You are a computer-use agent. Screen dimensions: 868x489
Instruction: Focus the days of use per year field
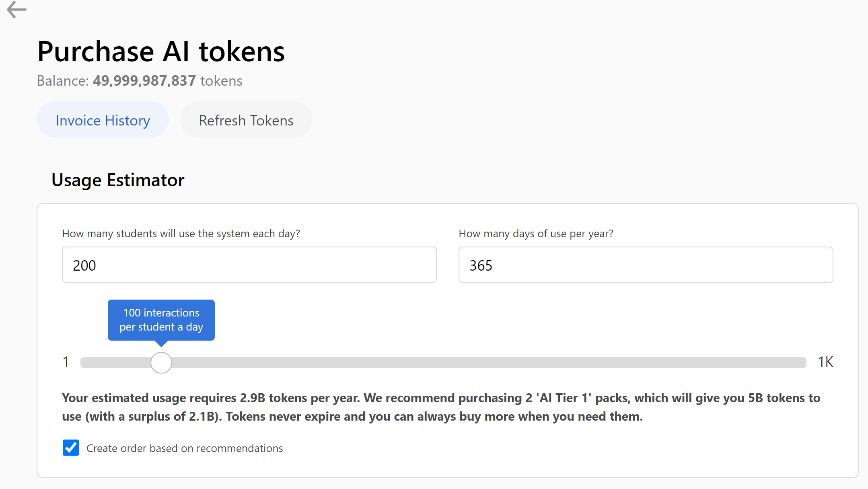pyautogui.click(x=646, y=265)
